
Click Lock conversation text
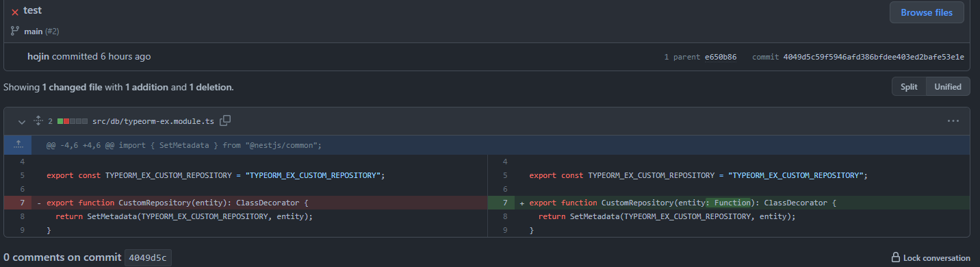coord(936,258)
